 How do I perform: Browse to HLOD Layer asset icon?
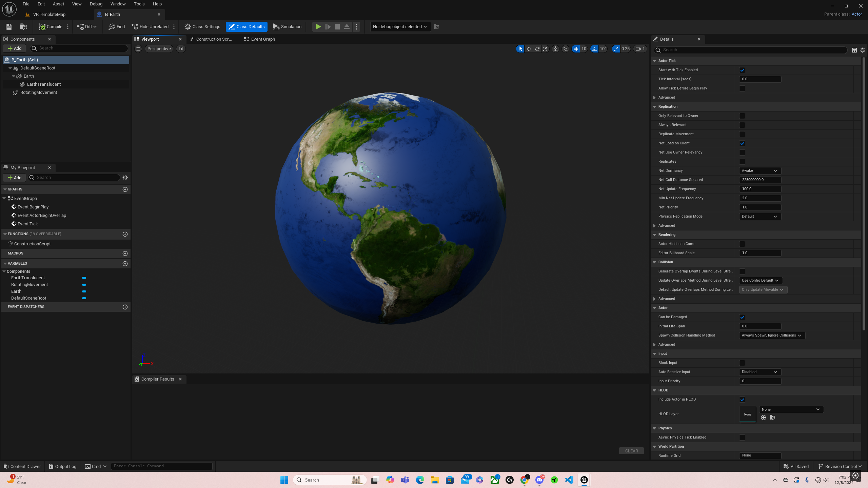772,418
